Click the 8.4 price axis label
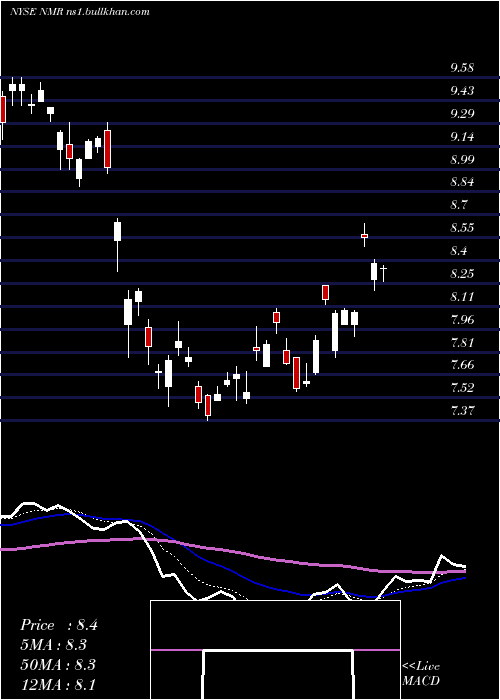500x700 pixels. (x=459, y=251)
